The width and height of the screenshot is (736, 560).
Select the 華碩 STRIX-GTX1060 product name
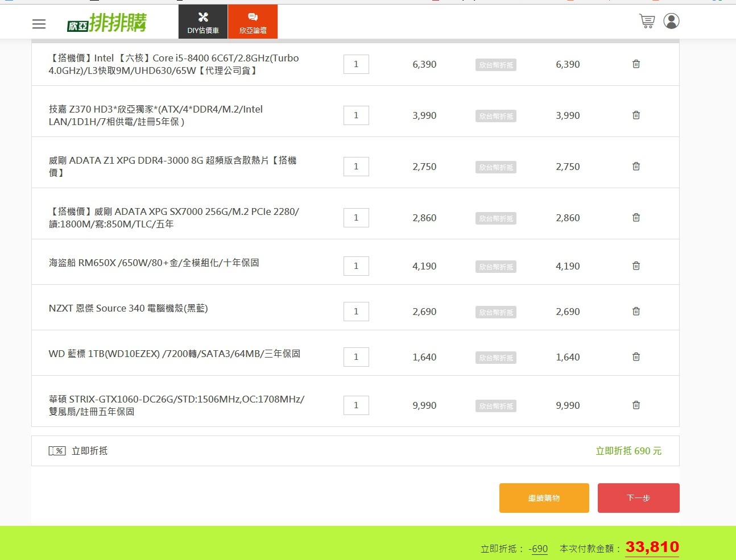(x=177, y=405)
